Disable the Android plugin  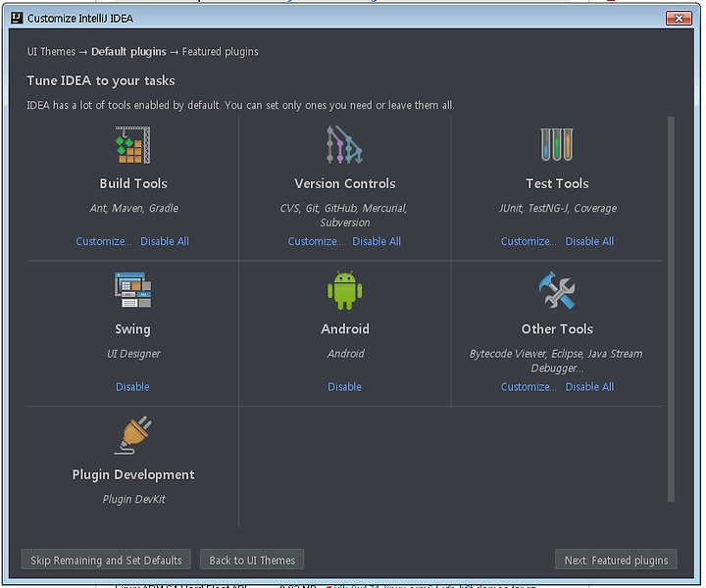pos(344,387)
